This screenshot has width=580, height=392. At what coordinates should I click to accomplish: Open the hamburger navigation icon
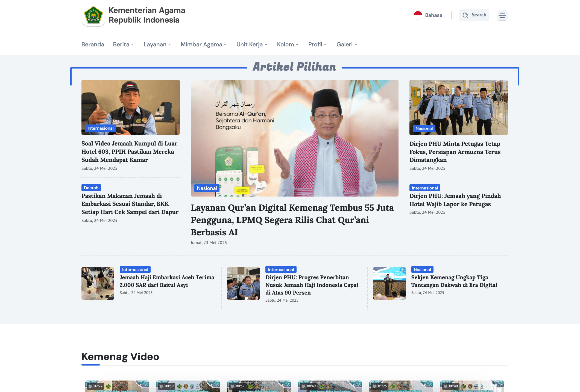[x=502, y=15]
